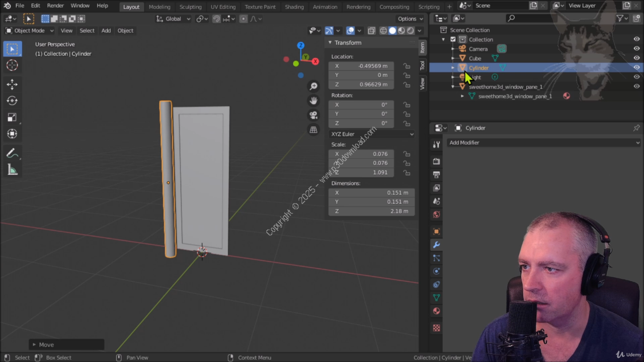
Task: Click the viewport zoom magnifier icon
Action: (x=313, y=86)
